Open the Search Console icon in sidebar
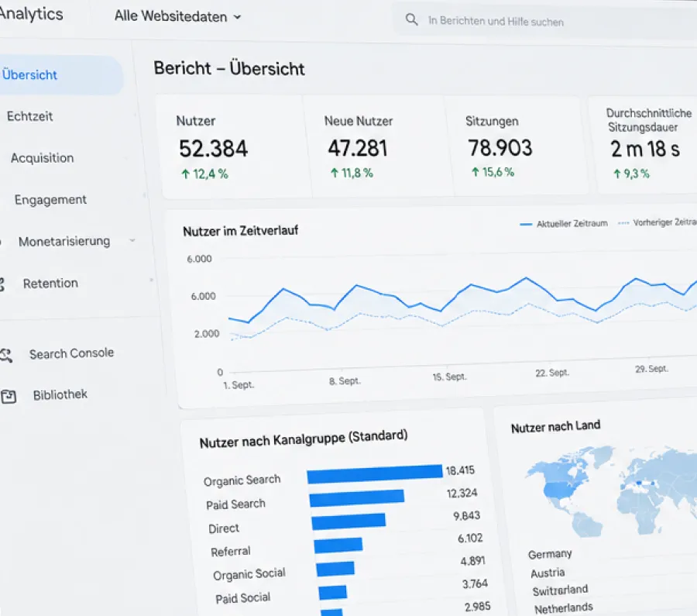The width and height of the screenshot is (697, 616). [5, 356]
